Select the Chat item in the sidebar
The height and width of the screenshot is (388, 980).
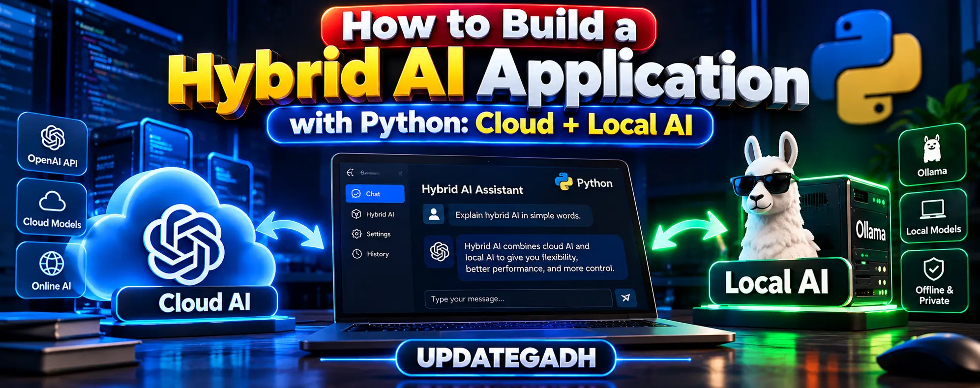tap(375, 194)
